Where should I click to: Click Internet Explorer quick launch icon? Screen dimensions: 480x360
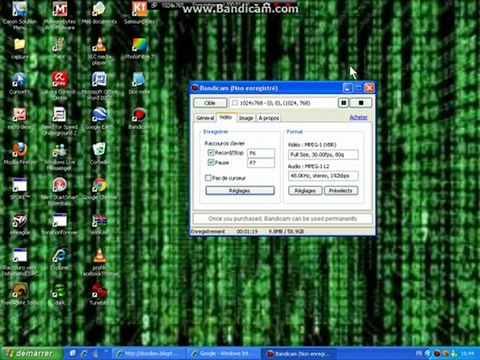tap(84, 353)
